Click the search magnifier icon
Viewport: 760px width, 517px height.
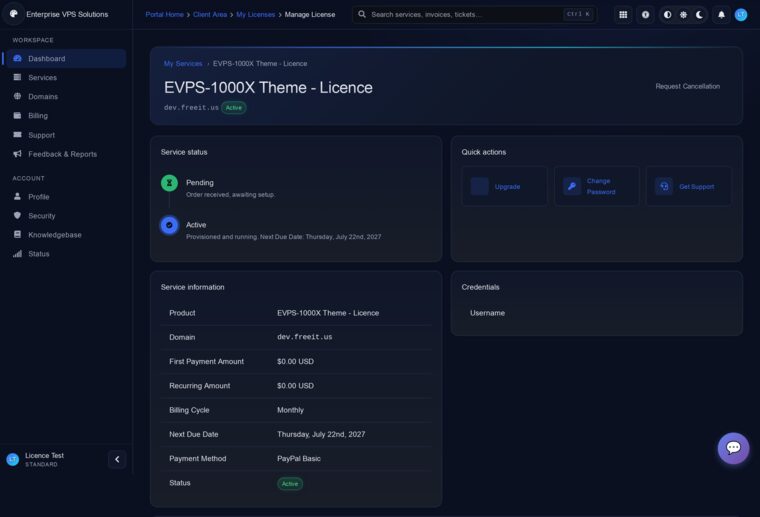click(x=362, y=14)
